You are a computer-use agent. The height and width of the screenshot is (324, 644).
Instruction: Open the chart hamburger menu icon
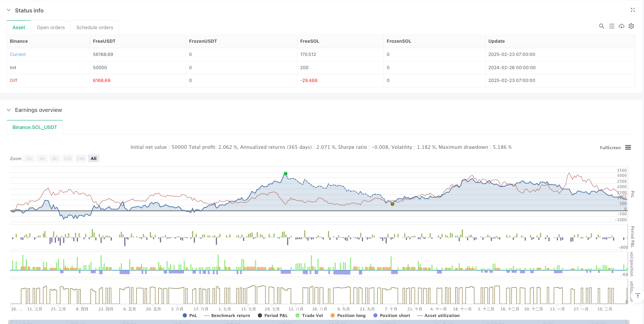click(x=628, y=148)
